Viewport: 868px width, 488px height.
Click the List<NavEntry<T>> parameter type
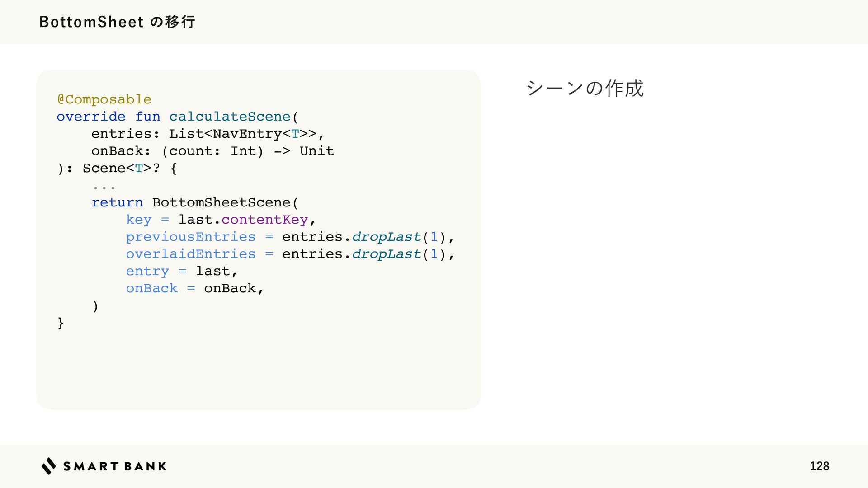(x=243, y=134)
